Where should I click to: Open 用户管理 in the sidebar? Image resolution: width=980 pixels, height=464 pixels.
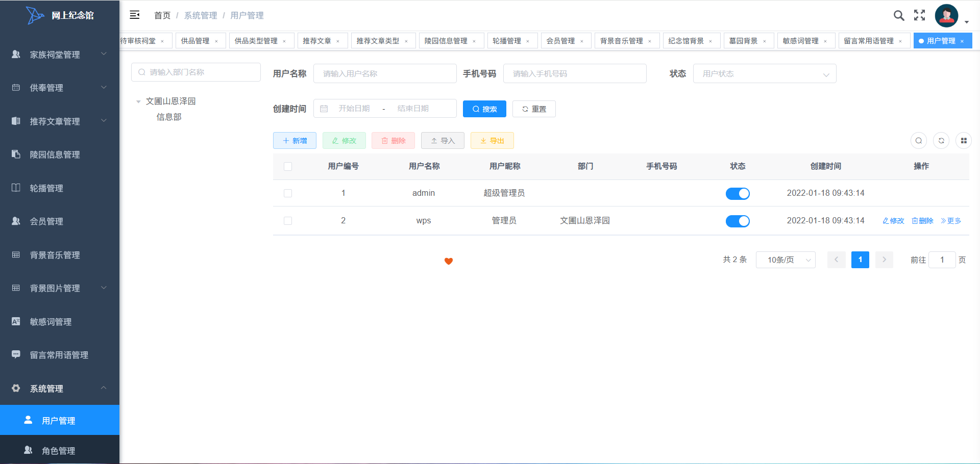point(60,420)
